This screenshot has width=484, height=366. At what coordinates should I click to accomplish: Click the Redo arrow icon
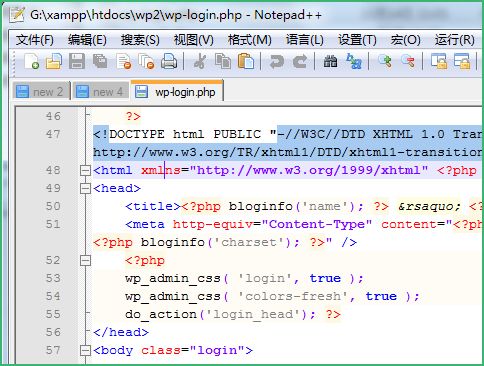click(x=300, y=61)
